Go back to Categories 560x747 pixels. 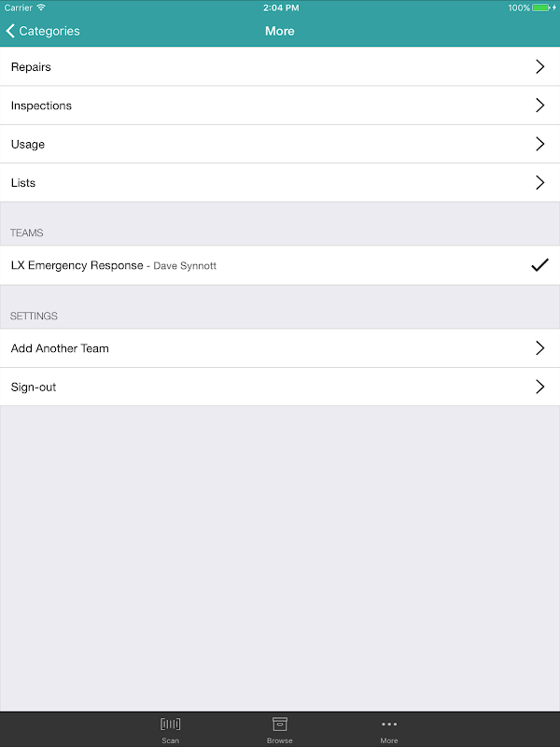tap(49, 31)
